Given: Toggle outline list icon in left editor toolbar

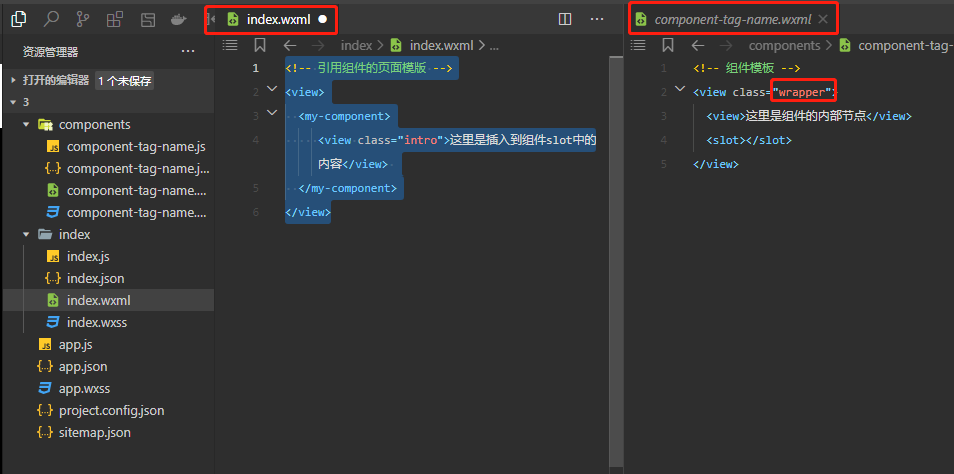Looking at the screenshot, I should (x=230, y=44).
